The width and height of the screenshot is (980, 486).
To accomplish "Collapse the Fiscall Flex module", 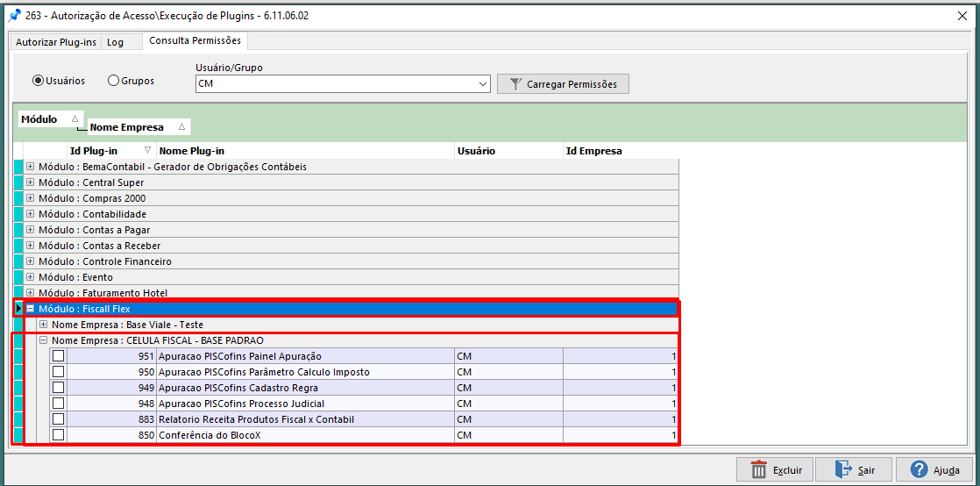I will tap(30, 309).
